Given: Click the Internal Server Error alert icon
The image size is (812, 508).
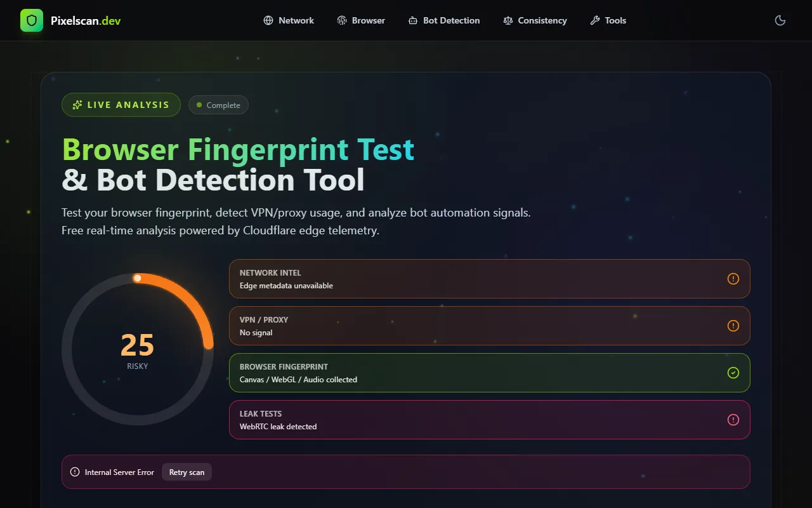Looking at the screenshot, I should pos(75,472).
